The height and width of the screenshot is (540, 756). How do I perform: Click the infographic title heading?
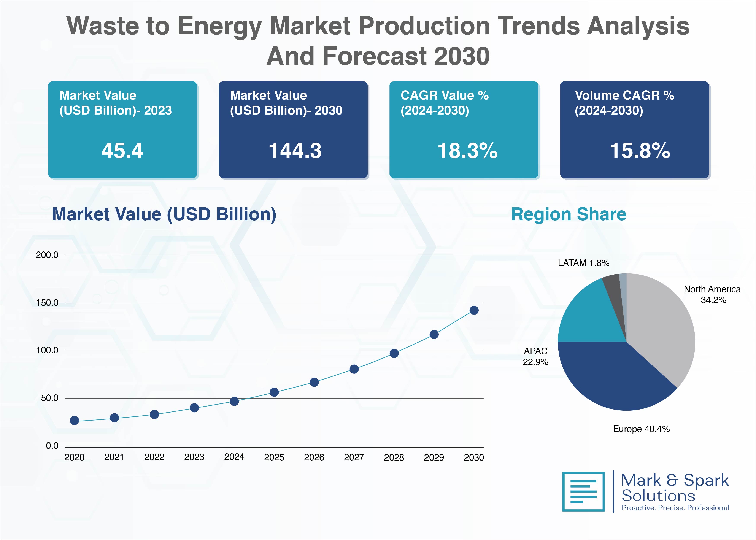coord(378,41)
